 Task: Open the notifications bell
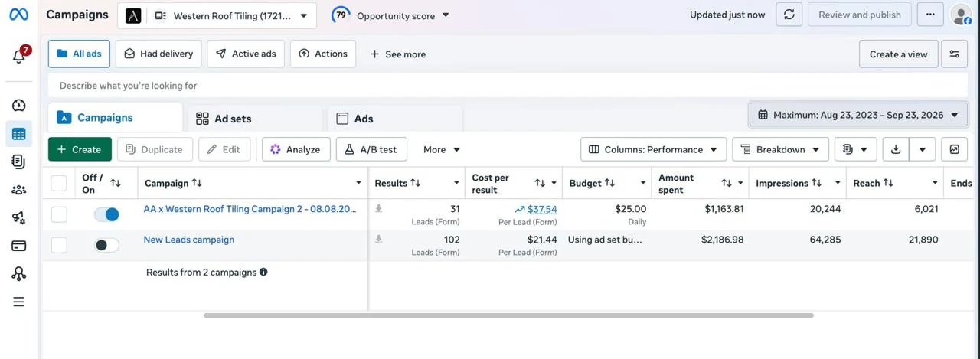pyautogui.click(x=19, y=57)
